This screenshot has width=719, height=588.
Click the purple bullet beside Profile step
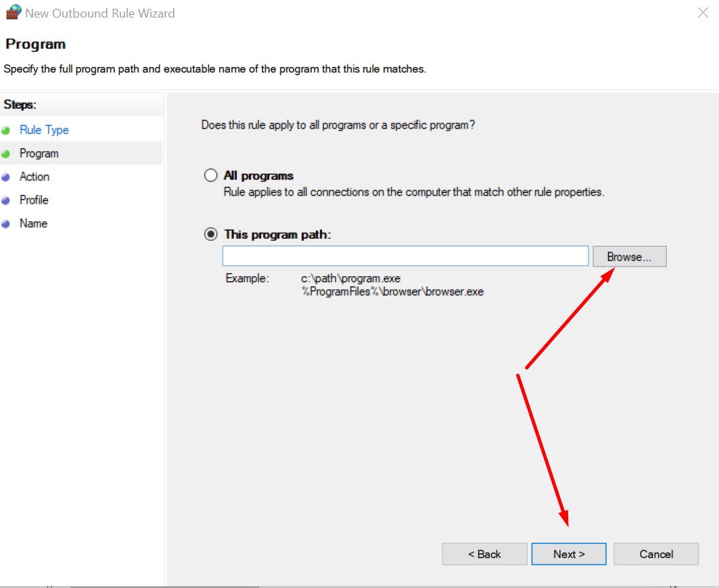click(x=6, y=200)
